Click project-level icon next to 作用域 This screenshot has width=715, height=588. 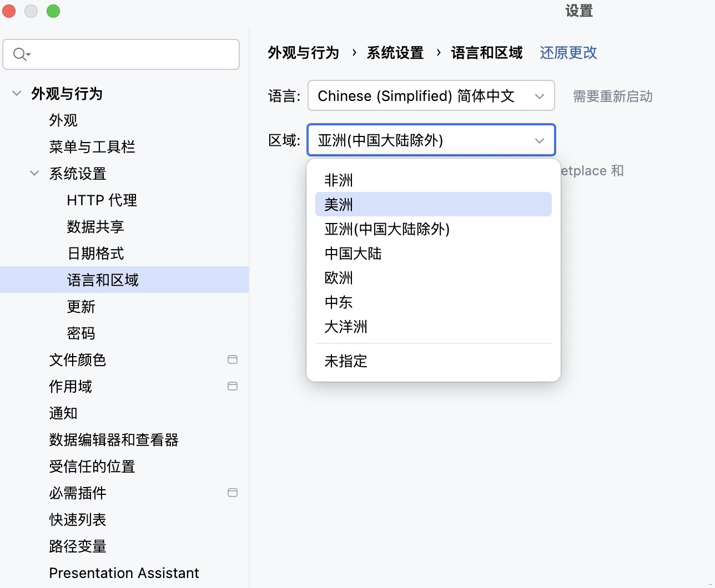(233, 386)
